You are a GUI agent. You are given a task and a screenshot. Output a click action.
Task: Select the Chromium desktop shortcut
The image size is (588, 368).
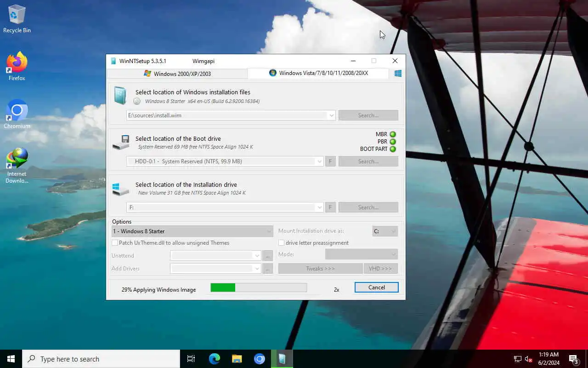(17, 114)
